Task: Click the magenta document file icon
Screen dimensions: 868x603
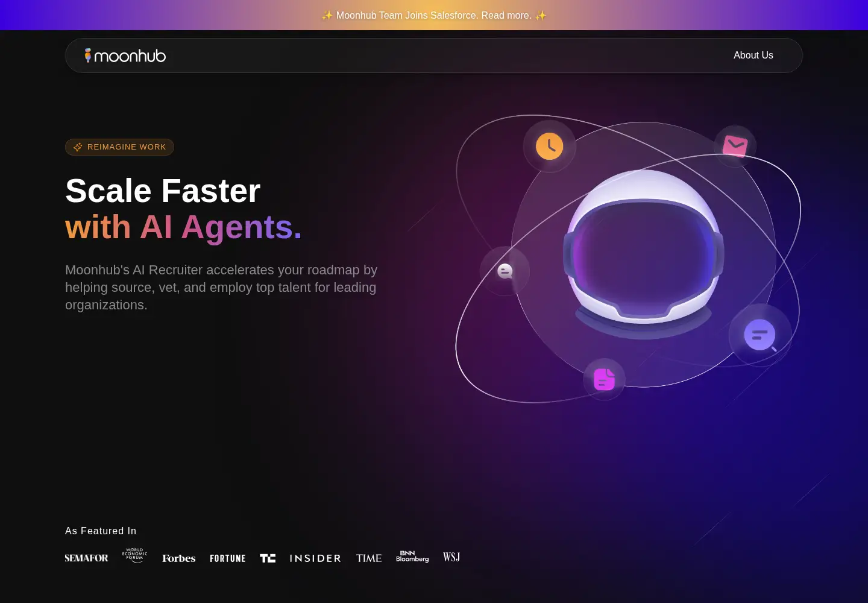Action: (x=604, y=379)
